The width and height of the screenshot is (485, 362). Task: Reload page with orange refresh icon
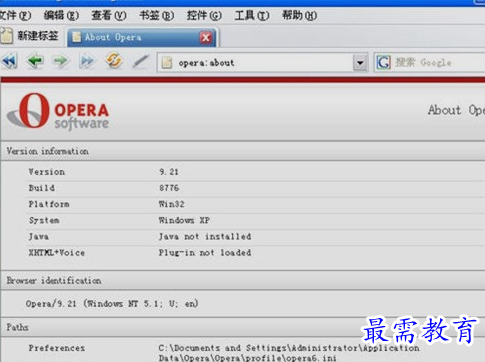point(114,61)
